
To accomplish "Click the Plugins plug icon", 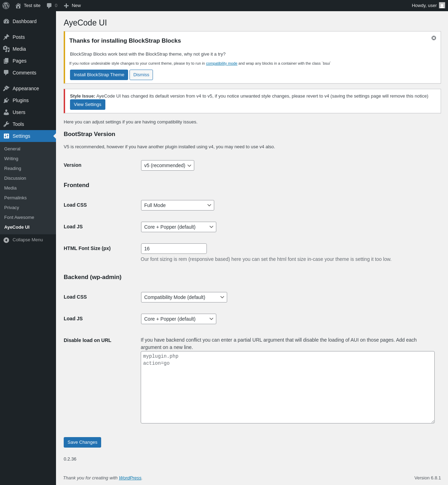I will pos(6,100).
